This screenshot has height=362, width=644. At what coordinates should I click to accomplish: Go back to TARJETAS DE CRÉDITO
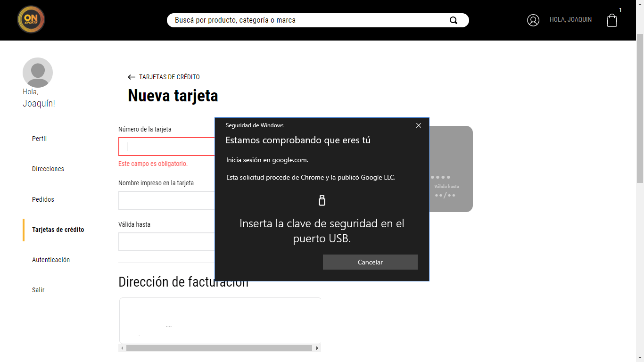click(169, 77)
